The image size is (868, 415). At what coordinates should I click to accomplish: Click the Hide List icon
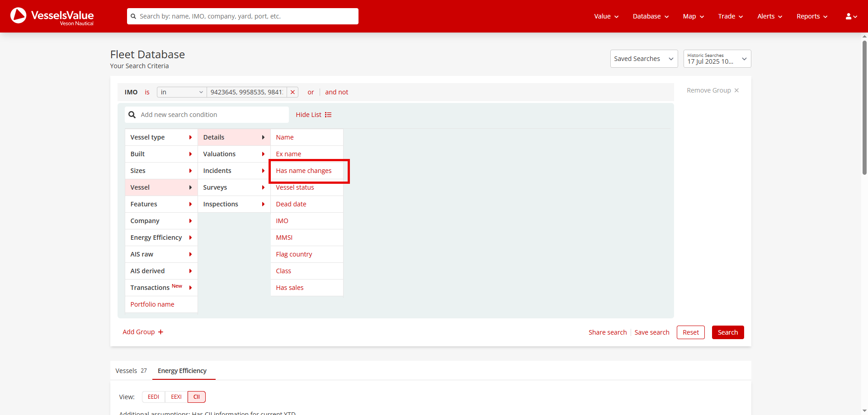click(x=328, y=115)
